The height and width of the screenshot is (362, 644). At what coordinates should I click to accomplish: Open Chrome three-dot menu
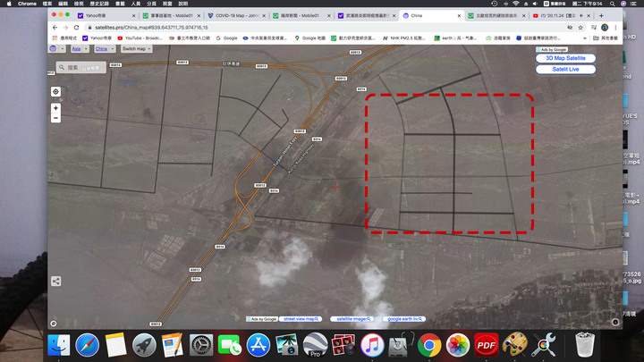click(615, 28)
